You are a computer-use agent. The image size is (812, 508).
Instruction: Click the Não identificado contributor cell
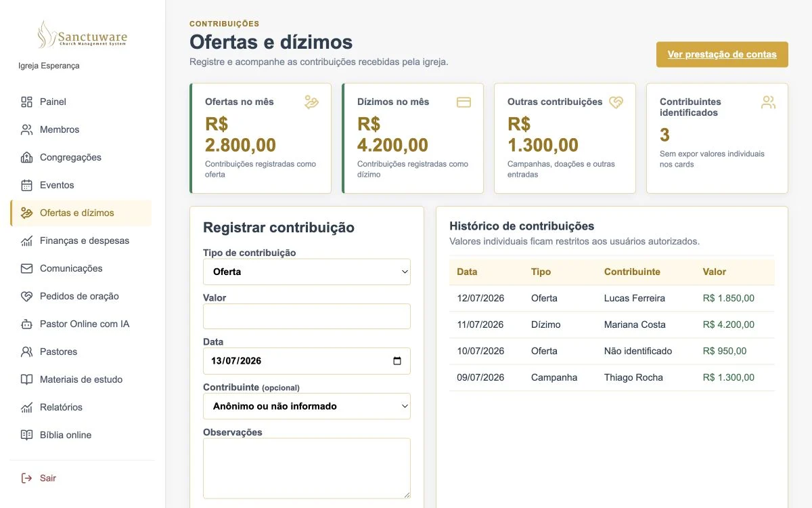click(638, 351)
